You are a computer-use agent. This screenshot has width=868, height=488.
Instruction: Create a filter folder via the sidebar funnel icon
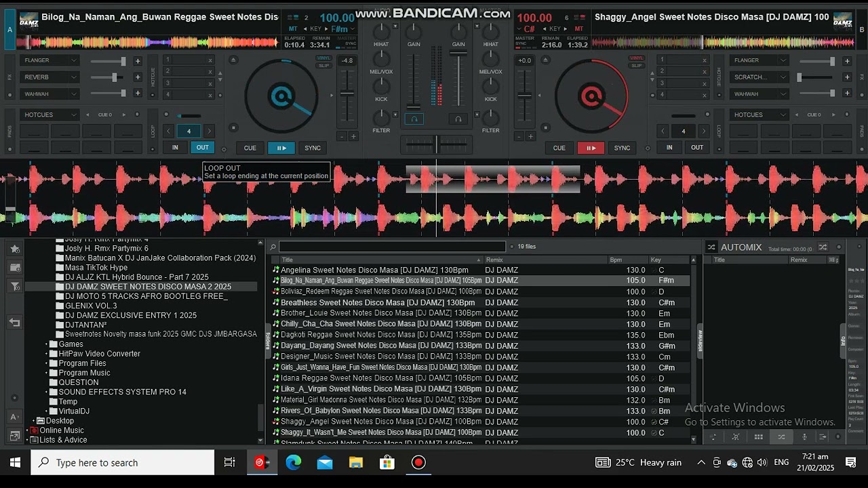(14, 287)
